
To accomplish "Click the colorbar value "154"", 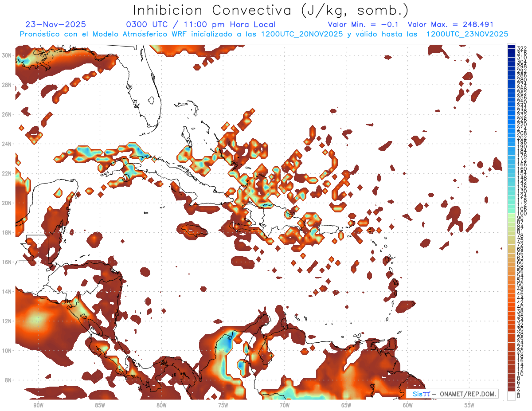I will pos(522,173).
